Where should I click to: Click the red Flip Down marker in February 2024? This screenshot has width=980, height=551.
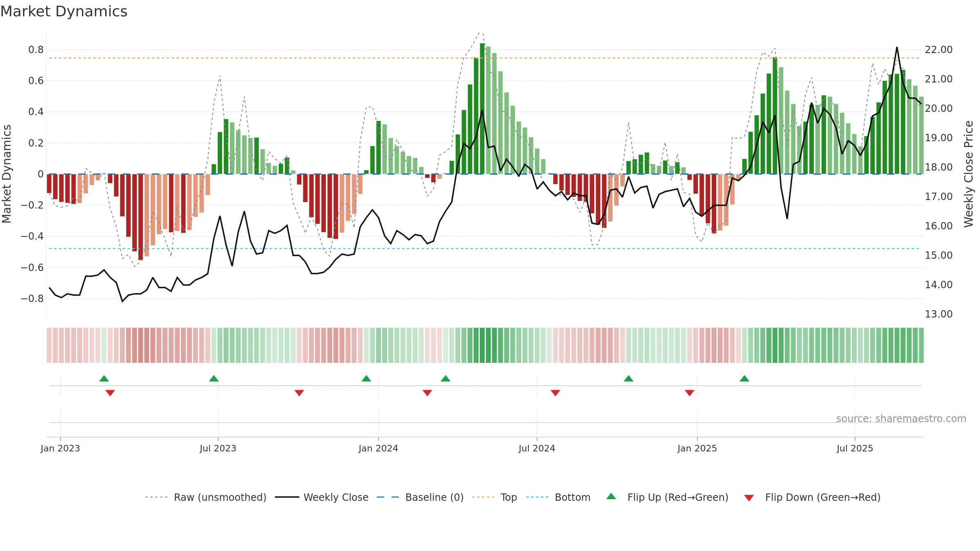[x=428, y=393]
